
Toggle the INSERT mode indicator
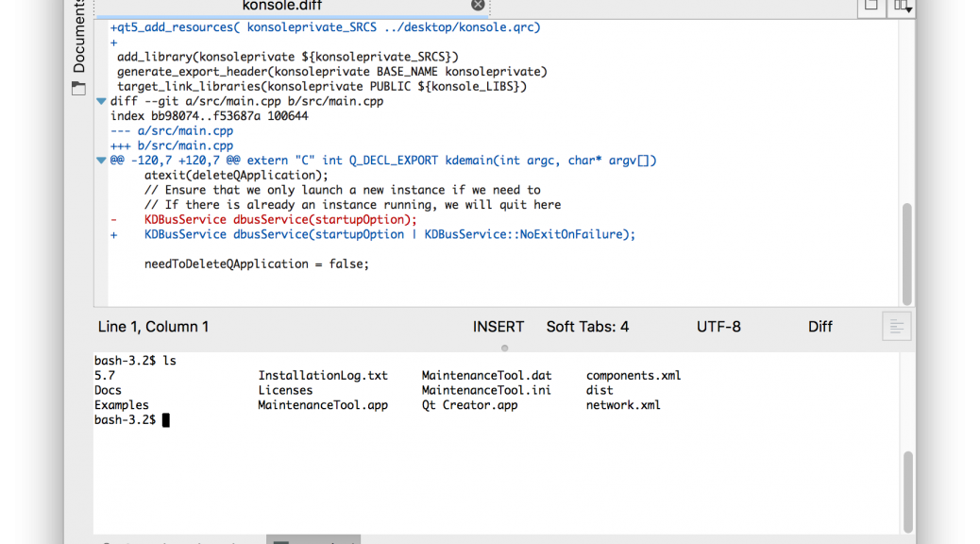coord(498,327)
